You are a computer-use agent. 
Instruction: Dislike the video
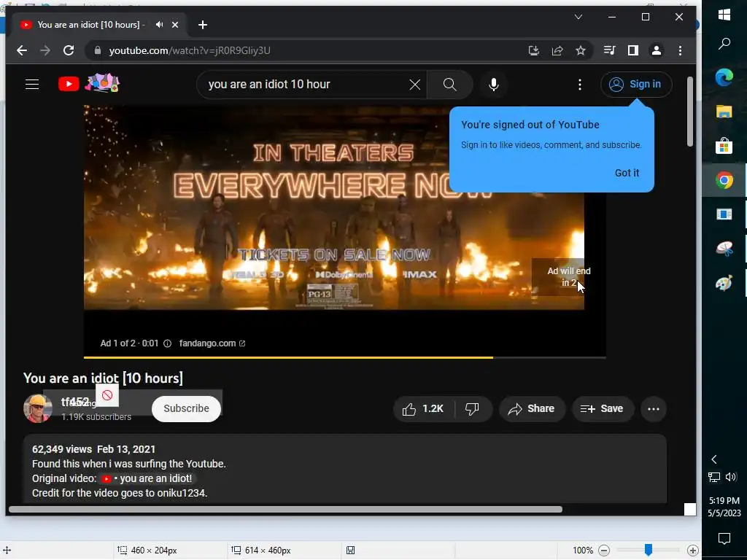[x=472, y=408]
